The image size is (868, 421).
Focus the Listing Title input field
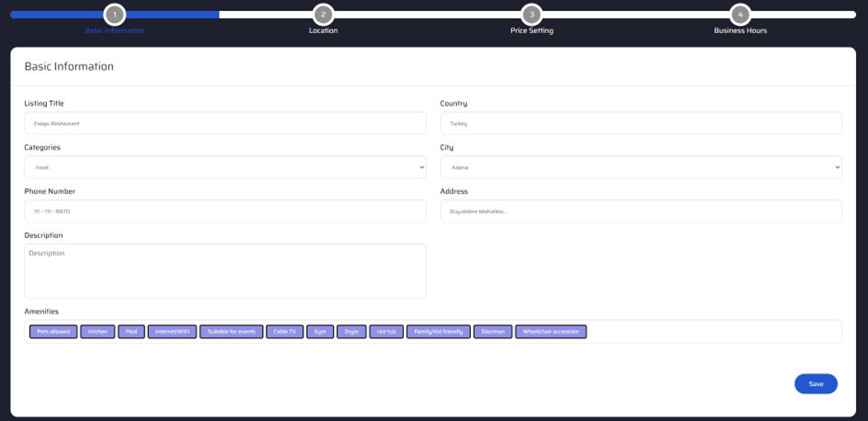(x=225, y=123)
